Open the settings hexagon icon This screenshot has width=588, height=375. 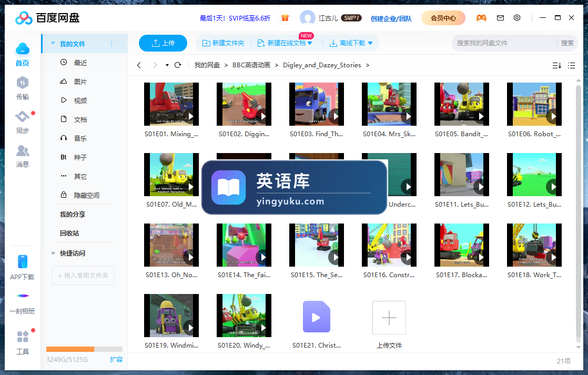click(517, 18)
